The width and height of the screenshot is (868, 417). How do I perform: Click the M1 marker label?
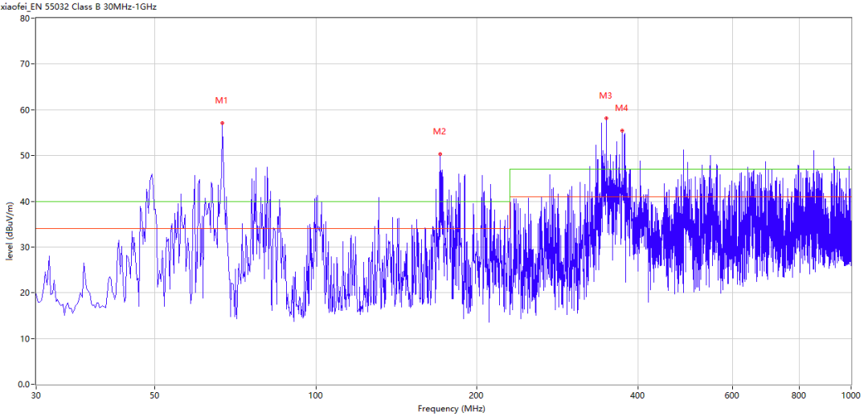pos(221,101)
